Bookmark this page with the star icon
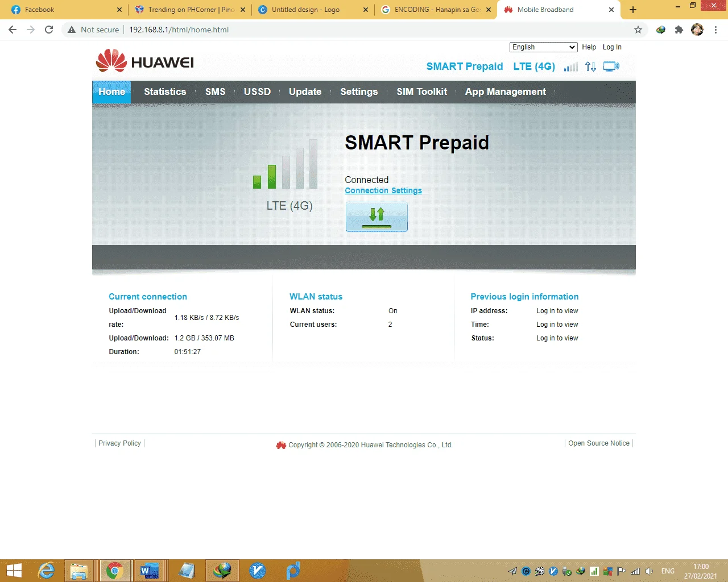Viewport: 728px width, 582px height. pyautogui.click(x=638, y=30)
